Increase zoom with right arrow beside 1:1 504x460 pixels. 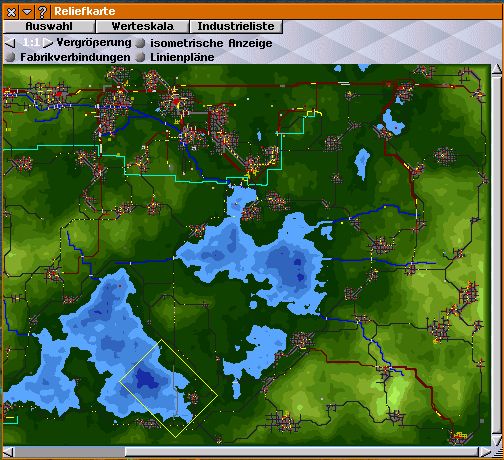coord(48,43)
